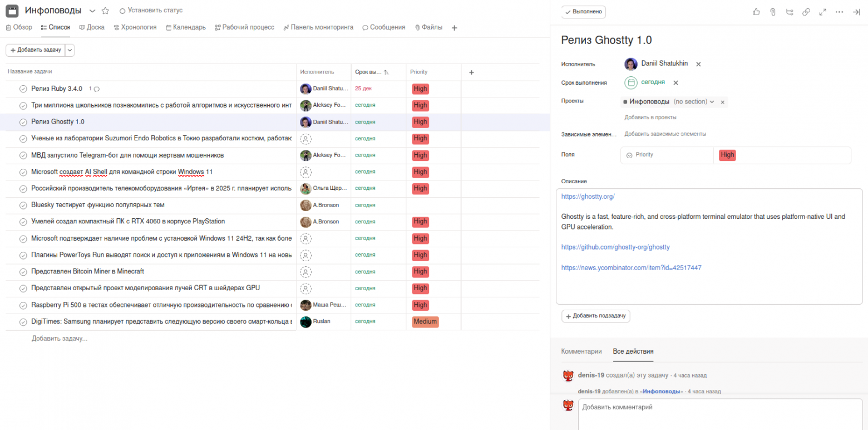Mark Релиз Ruby 3.4.0 task complete
Screen dimensions: 868x430
click(x=23, y=89)
